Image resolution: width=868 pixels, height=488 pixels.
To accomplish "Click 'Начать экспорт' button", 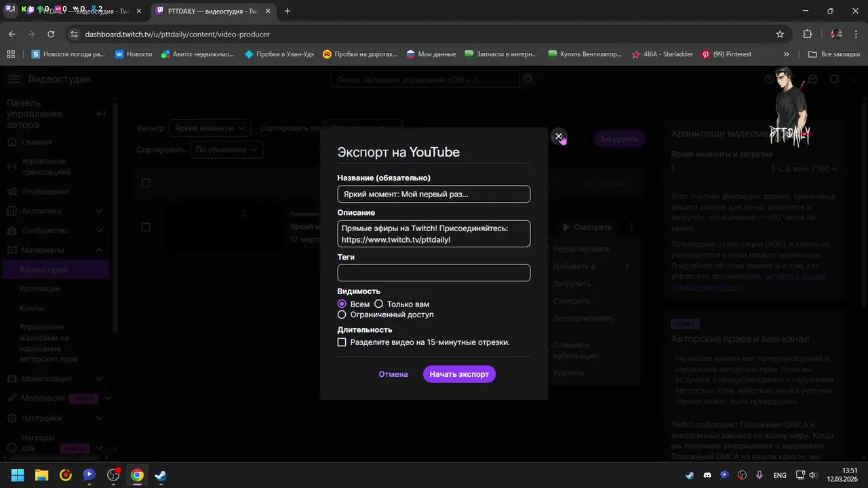I will (459, 374).
